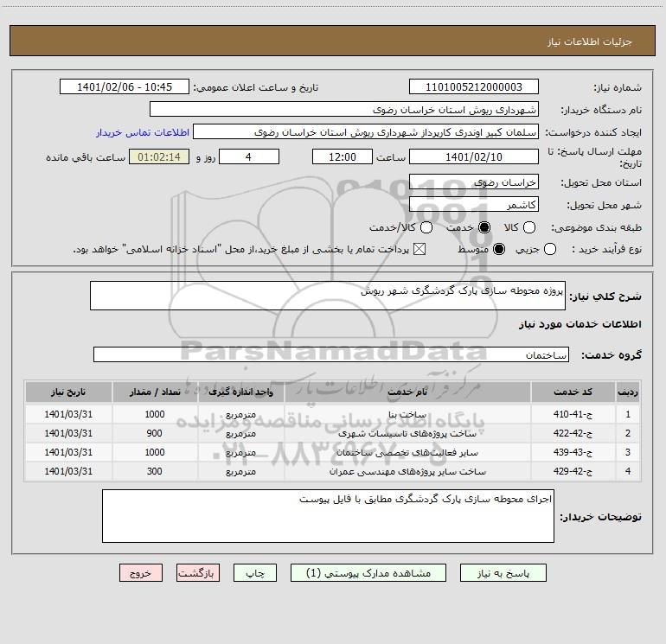The image size is (666, 644).
Task: Click the خروج exit button
Action: click(141, 573)
